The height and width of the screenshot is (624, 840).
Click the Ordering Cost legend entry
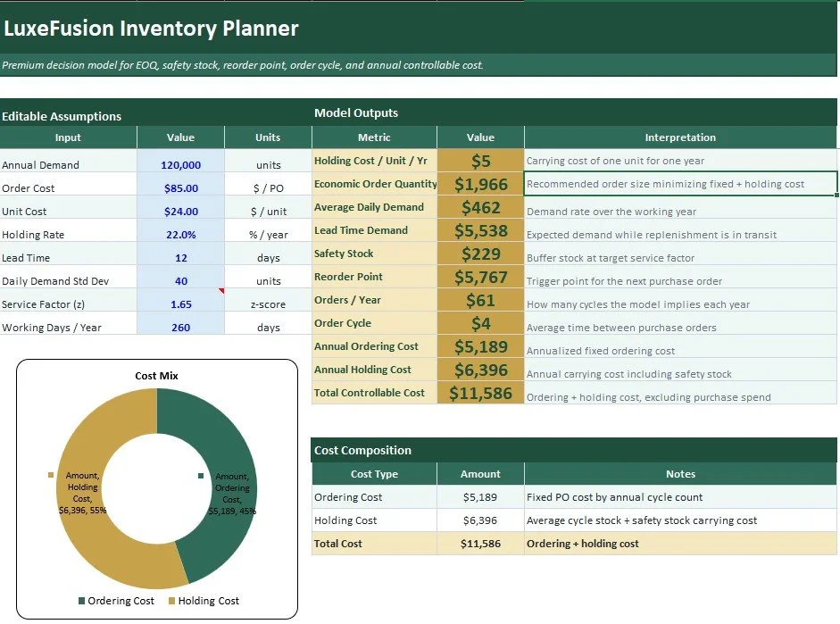click(x=116, y=601)
